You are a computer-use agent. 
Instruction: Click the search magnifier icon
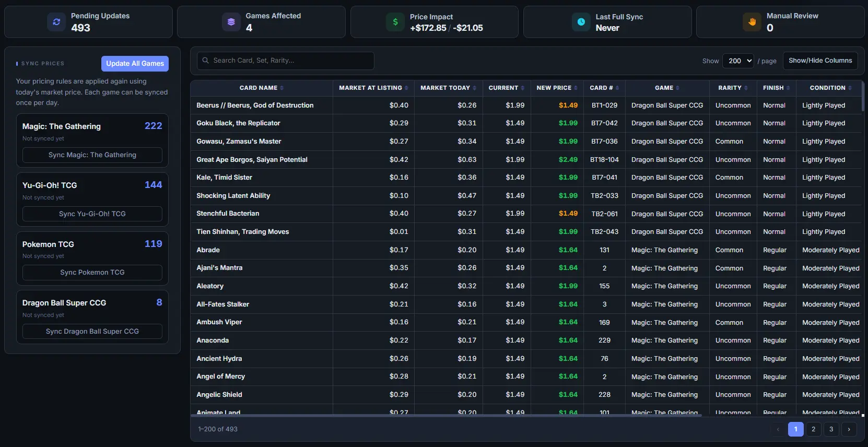click(x=206, y=61)
